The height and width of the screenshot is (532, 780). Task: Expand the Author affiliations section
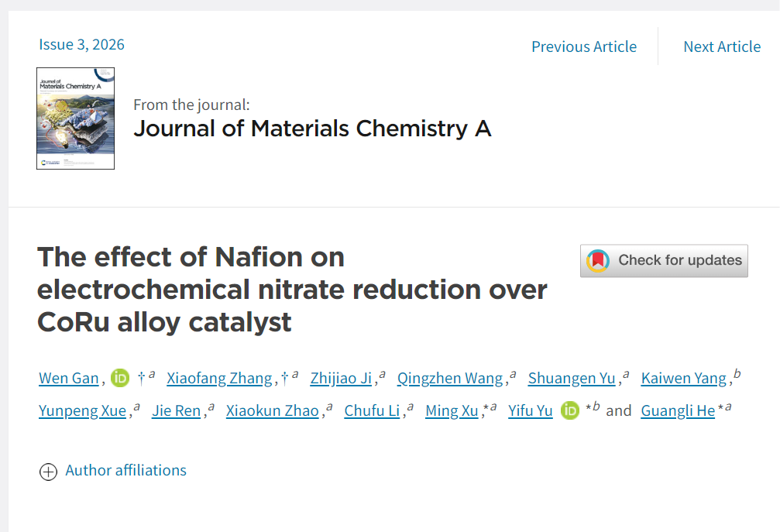[x=125, y=470]
